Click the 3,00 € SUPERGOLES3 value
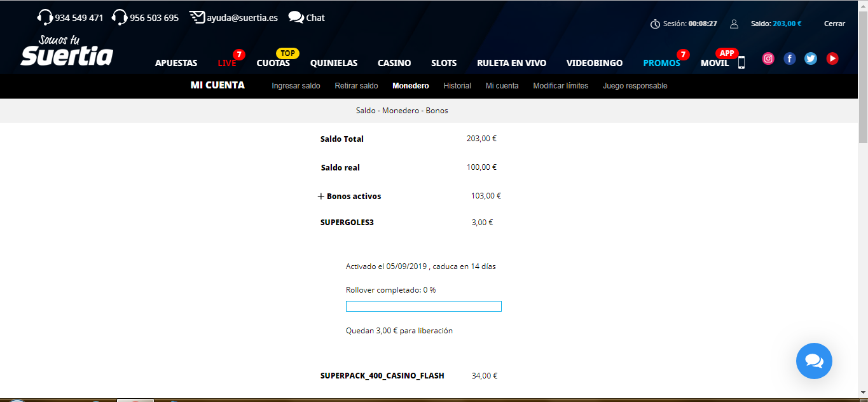This screenshot has width=868, height=402. [483, 223]
